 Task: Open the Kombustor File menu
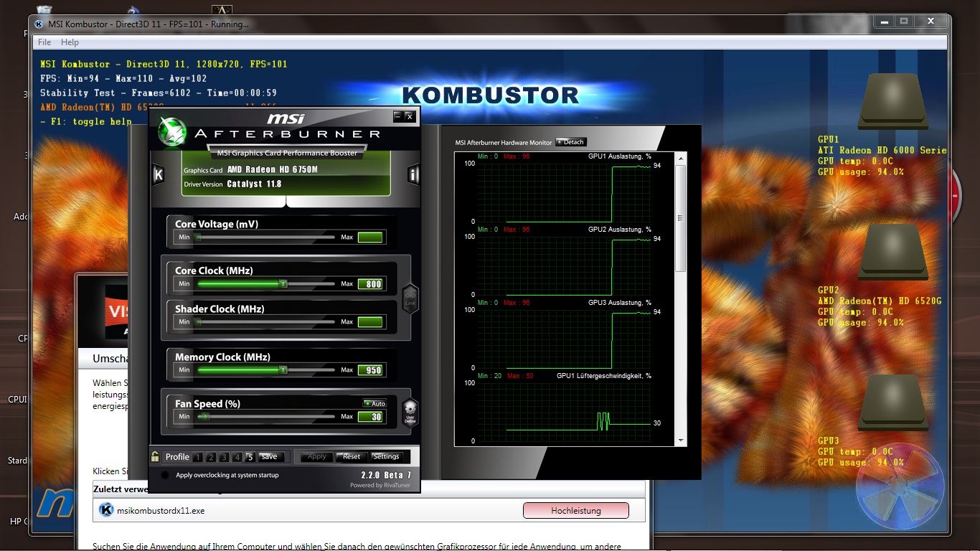tap(44, 42)
